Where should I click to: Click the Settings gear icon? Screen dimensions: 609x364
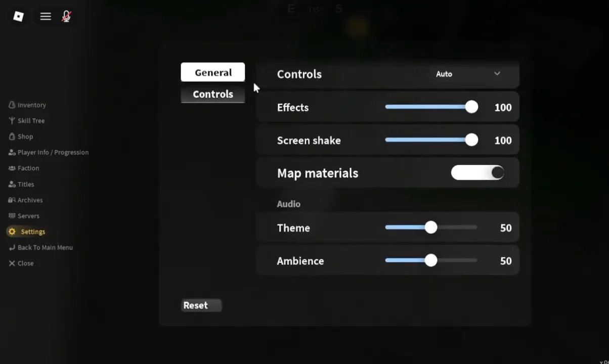[12, 232]
